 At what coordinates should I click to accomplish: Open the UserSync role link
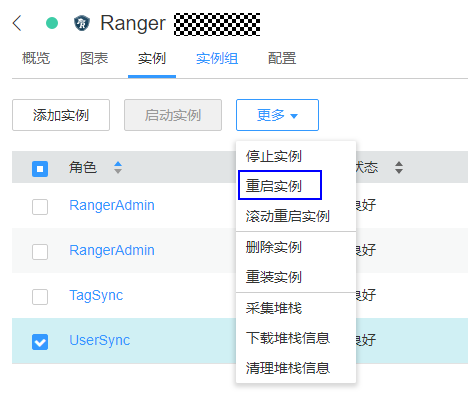click(99, 340)
